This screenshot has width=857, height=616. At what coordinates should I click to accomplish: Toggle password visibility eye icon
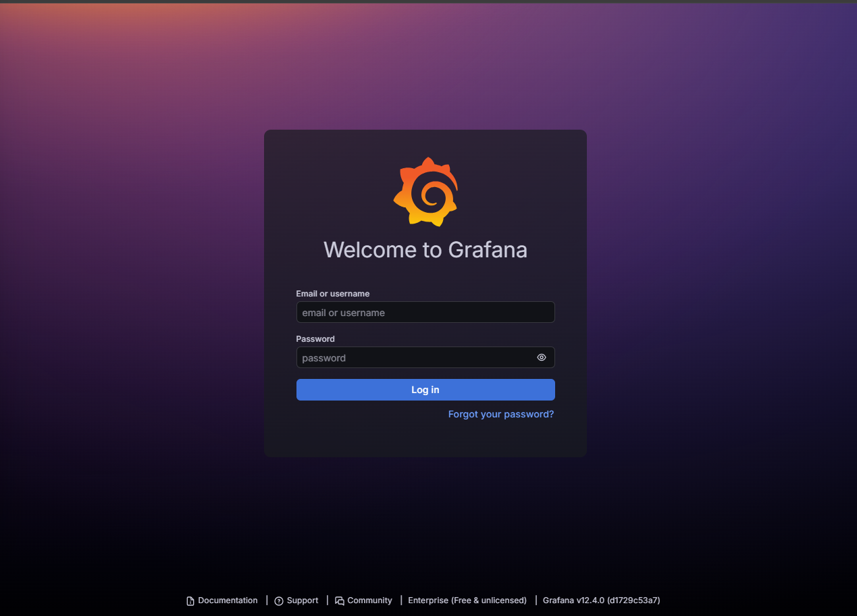[x=541, y=357]
